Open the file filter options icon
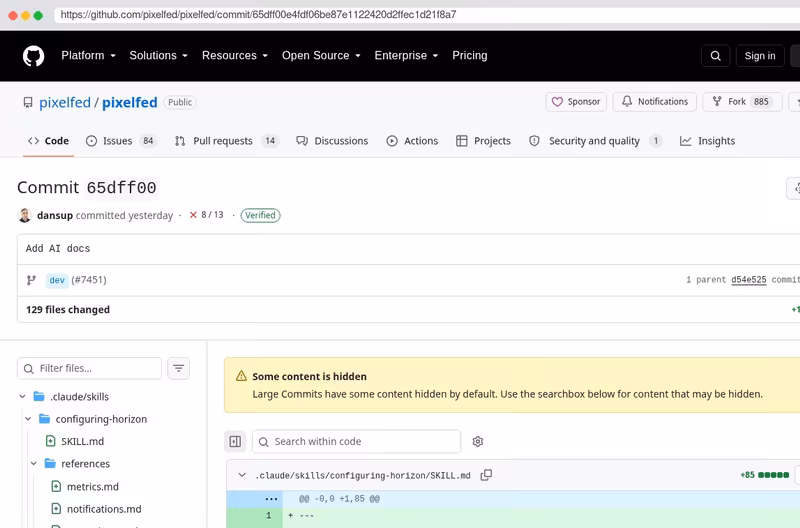The image size is (800, 528). point(179,368)
